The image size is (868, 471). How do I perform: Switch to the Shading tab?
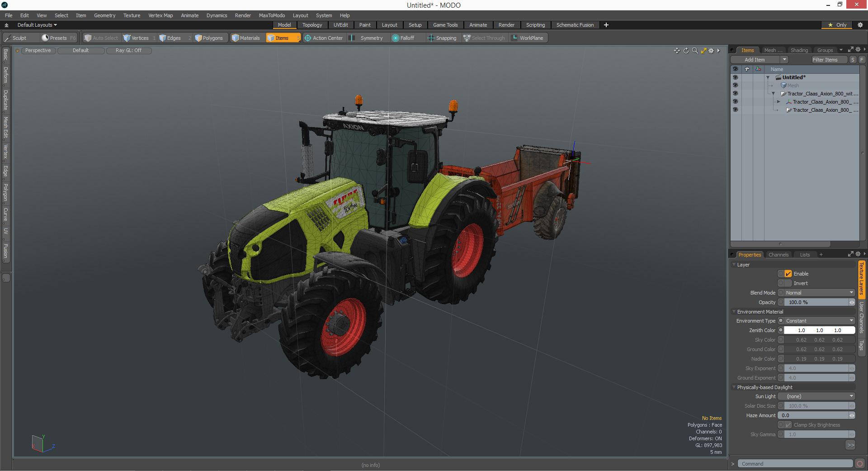pos(799,50)
